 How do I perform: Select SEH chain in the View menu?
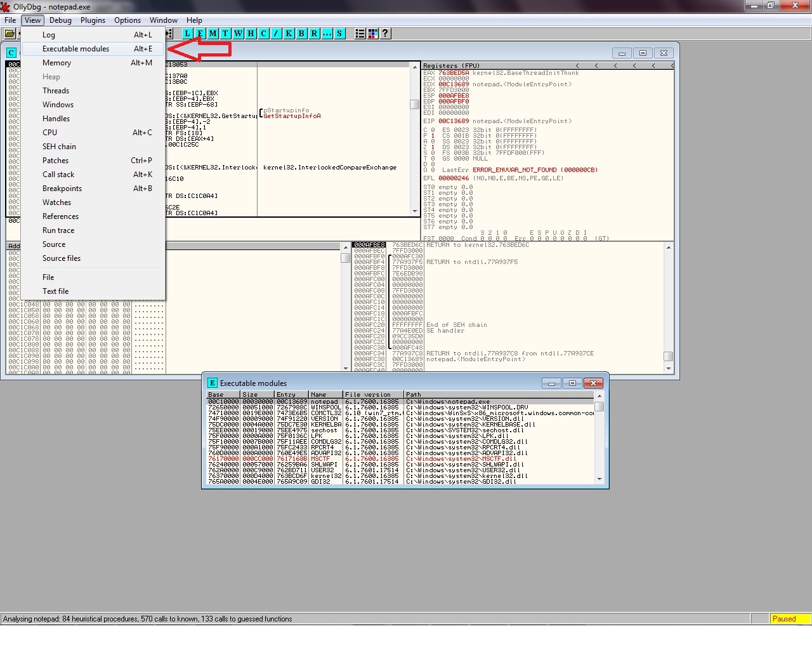(x=59, y=147)
